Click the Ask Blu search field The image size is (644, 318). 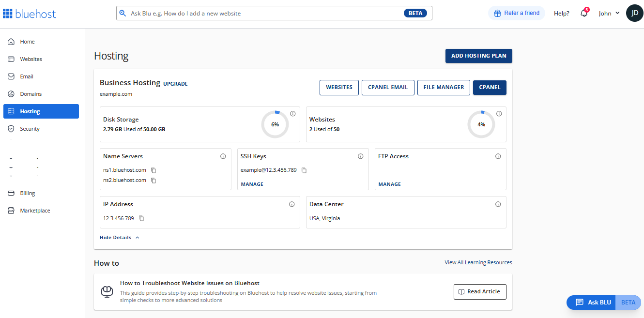tap(274, 13)
